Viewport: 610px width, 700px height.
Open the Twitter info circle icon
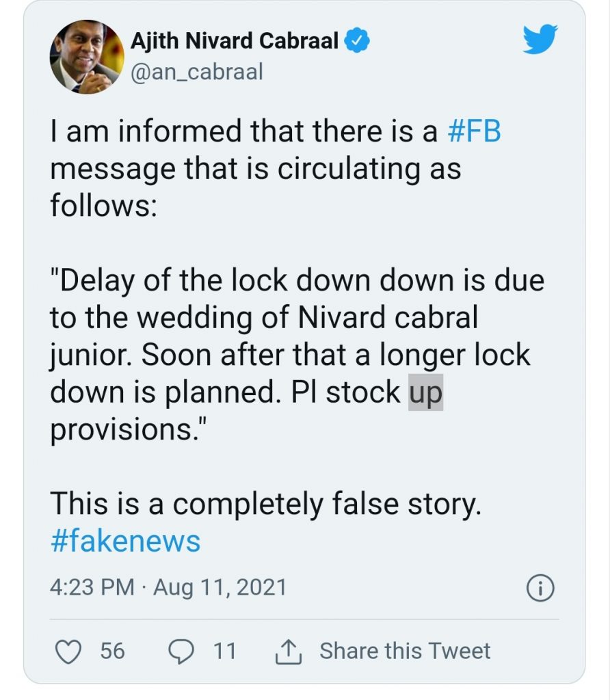pos(540,588)
